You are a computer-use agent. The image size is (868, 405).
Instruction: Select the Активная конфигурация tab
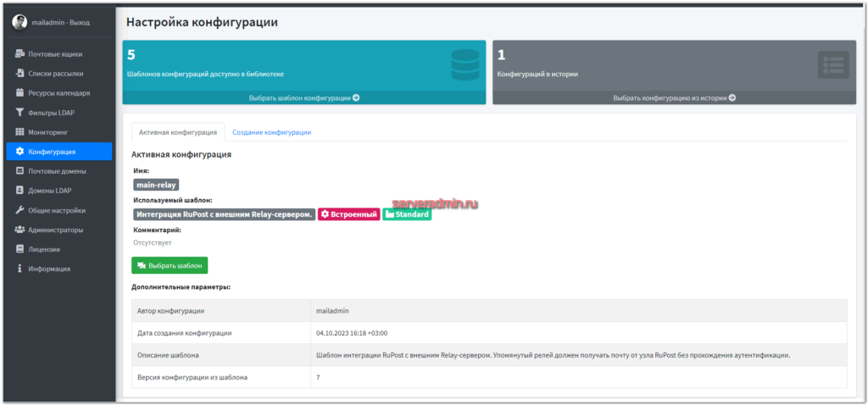178,132
